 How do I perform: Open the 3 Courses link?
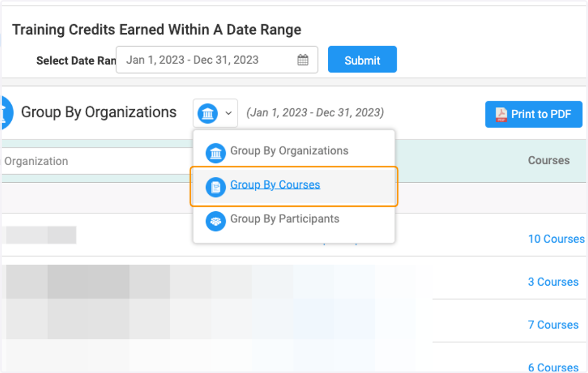tap(553, 282)
